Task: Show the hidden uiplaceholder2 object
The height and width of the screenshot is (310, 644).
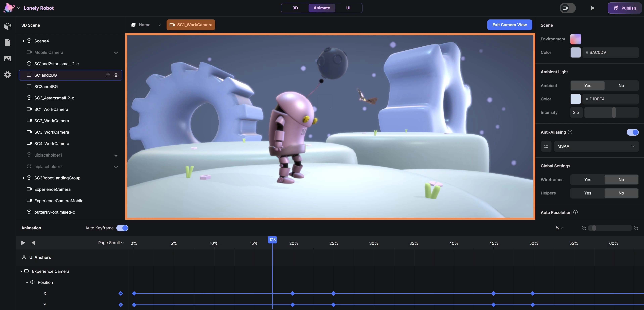Action: 116,166
